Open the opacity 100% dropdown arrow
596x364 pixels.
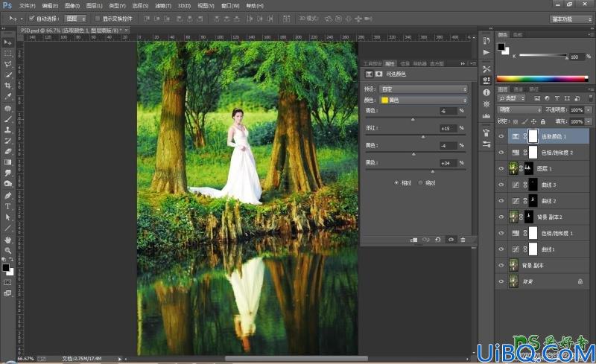pyautogui.click(x=589, y=110)
